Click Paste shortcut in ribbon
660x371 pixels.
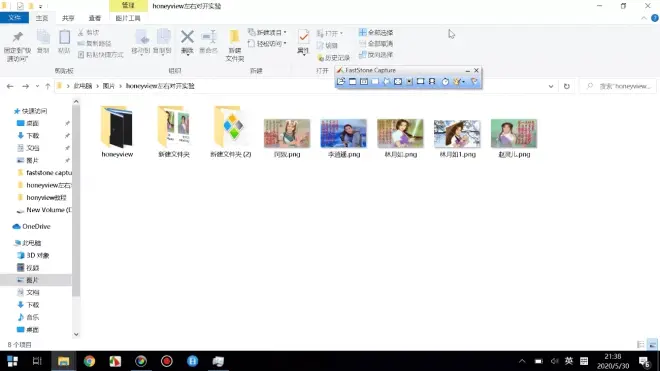[x=101, y=55]
